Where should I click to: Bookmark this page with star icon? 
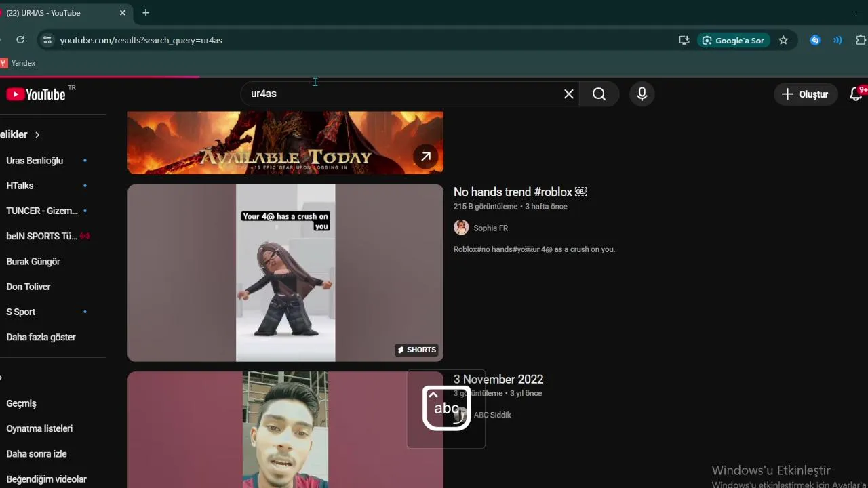(783, 40)
